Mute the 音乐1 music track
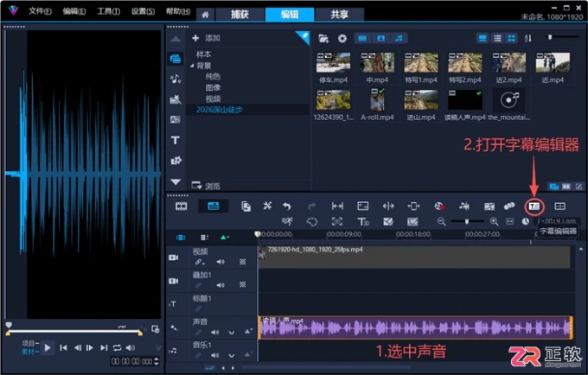Image resolution: width=588 pixels, height=375 pixels. pyautogui.click(x=214, y=355)
